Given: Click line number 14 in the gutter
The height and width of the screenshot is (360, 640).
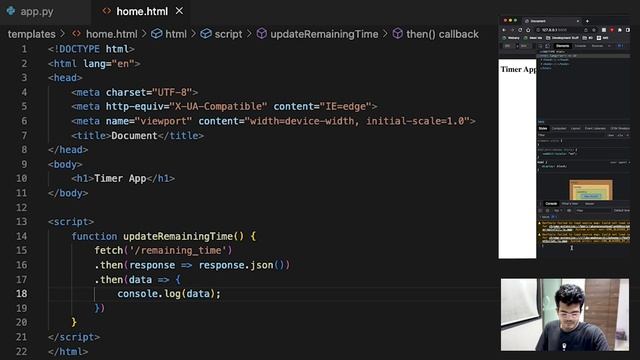Looking at the screenshot, I should coord(22,236).
